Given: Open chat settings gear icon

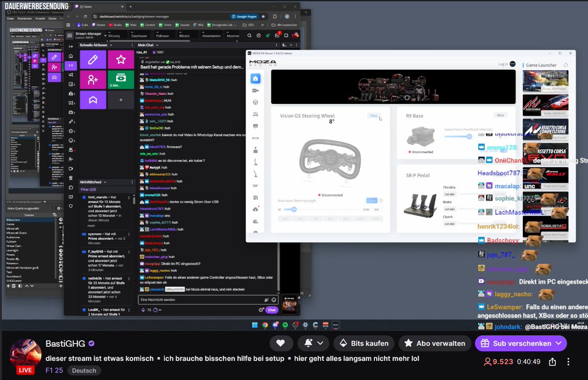Looking at the screenshot, I should [261, 310].
